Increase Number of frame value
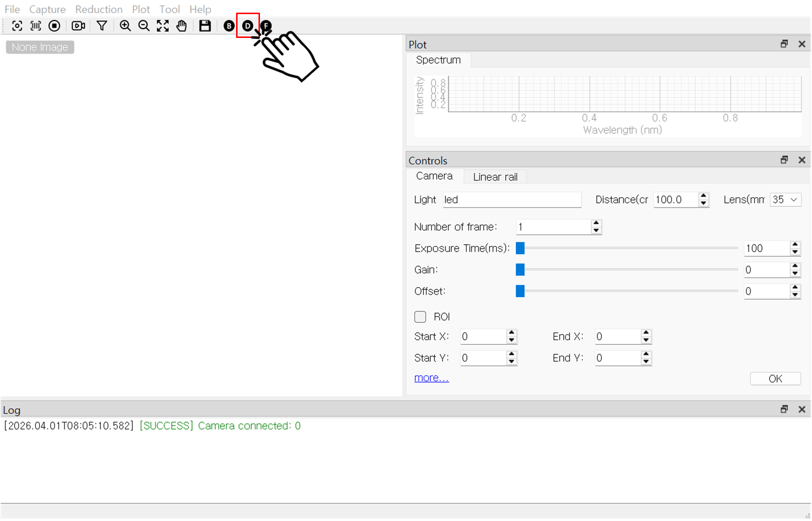This screenshot has width=812, height=521. tap(596, 223)
